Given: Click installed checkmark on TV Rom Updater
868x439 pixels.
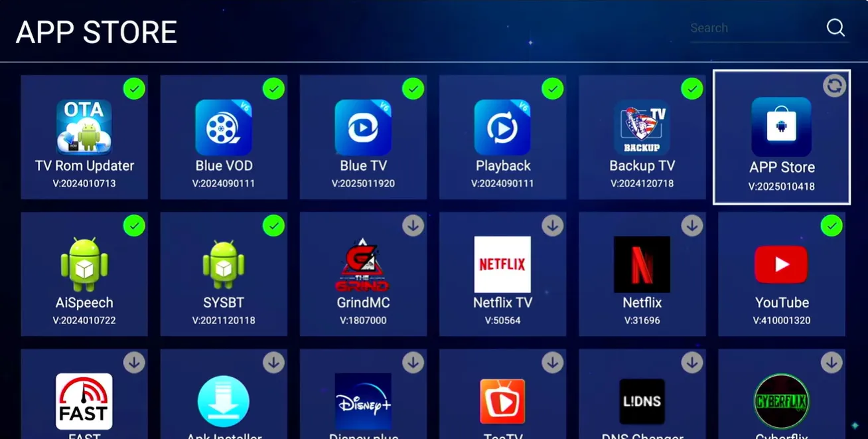Looking at the screenshot, I should pyautogui.click(x=134, y=89).
